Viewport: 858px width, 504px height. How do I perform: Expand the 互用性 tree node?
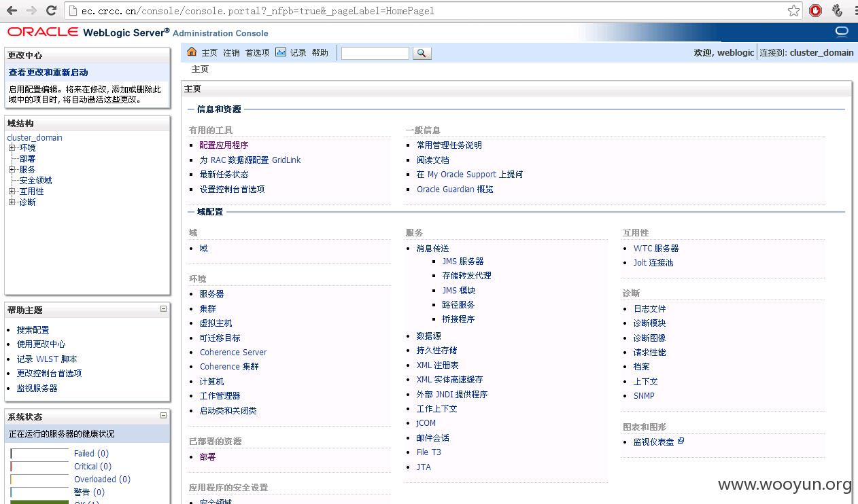[x=12, y=191]
